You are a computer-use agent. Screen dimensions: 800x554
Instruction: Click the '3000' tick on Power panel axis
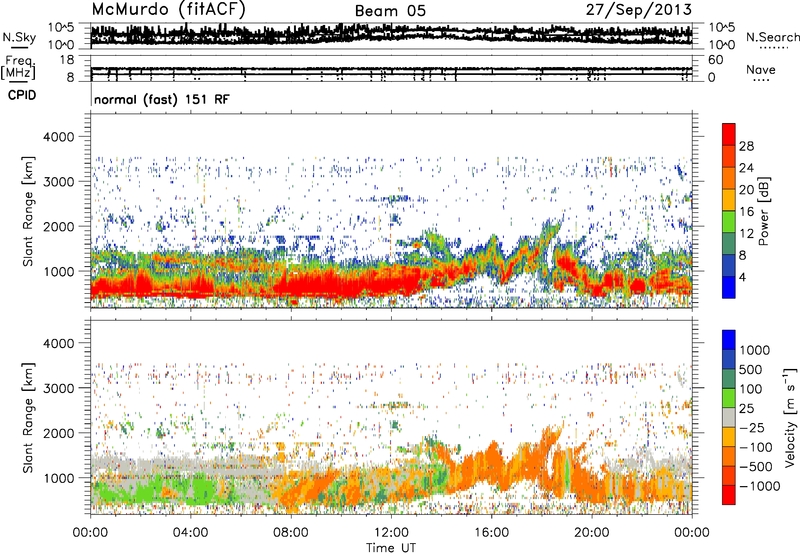[x=58, y=182]
